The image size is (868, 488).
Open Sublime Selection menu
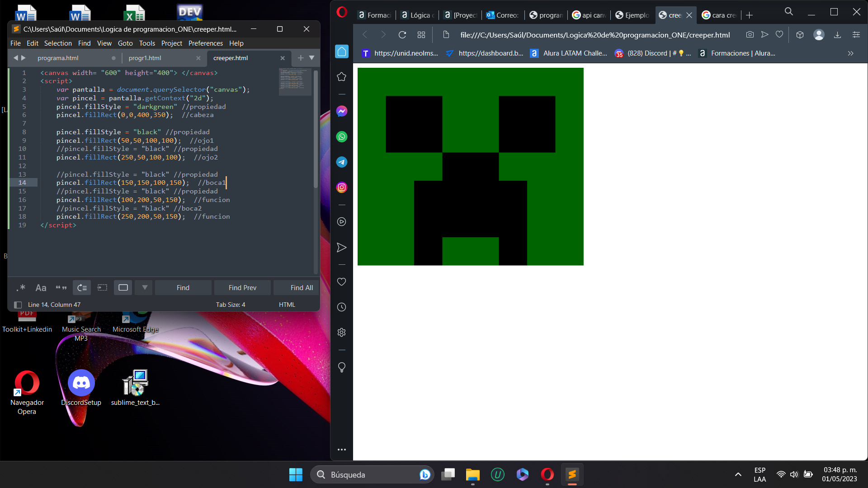tap(58, 43)
